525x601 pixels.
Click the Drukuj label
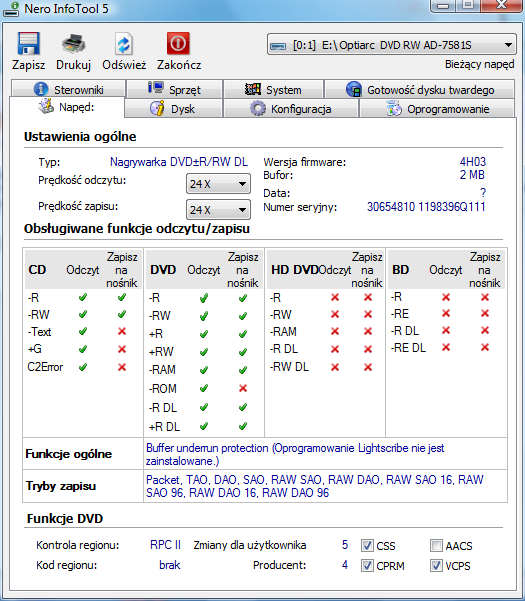pyautogui.click(x=73, y=65)
